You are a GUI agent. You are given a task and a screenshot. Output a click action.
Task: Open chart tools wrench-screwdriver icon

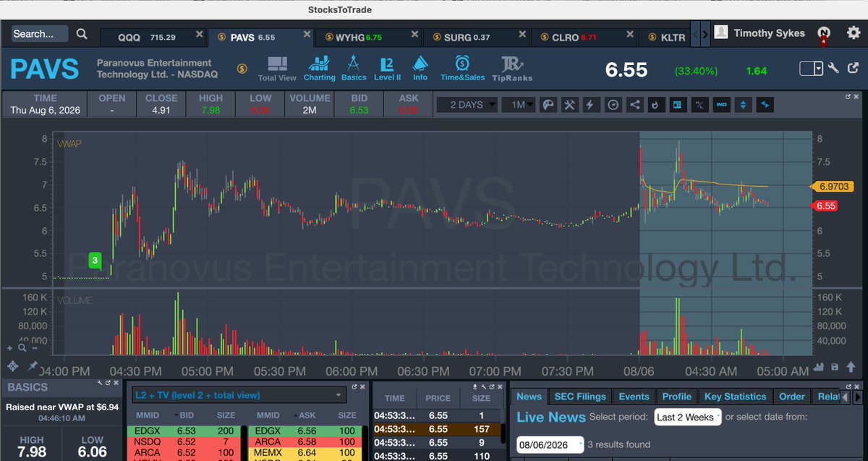(x=569, y=104)
